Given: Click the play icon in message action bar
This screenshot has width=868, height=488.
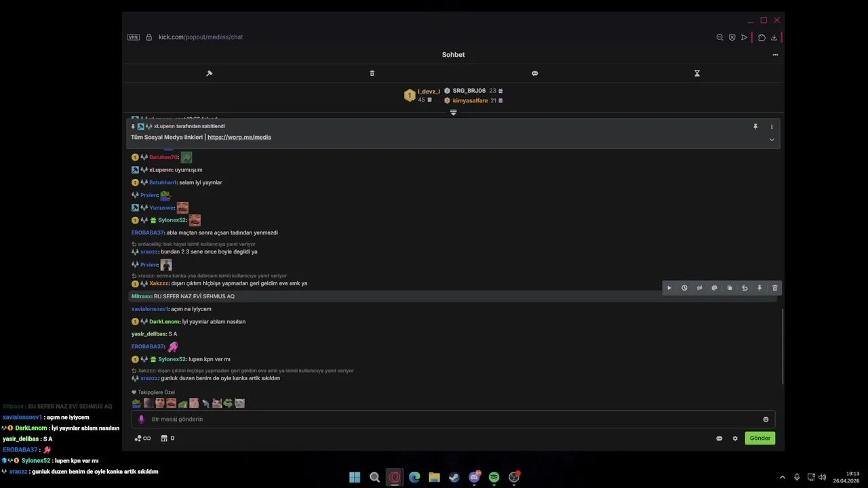Looking at the screenshot, I should 669,288.
